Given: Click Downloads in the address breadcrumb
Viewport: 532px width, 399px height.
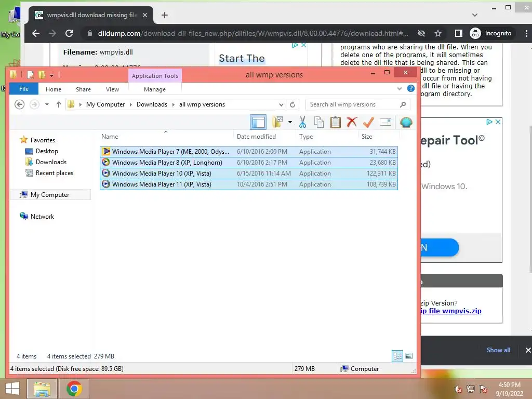Looking at the screenshot, I should pyautogui.click(x=152, y=104).
